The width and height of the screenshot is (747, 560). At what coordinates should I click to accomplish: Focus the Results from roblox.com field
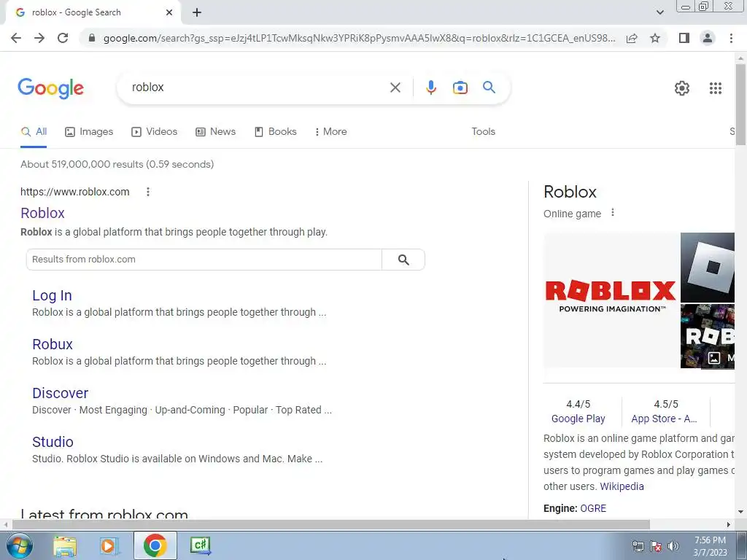[x=204, y=260]
